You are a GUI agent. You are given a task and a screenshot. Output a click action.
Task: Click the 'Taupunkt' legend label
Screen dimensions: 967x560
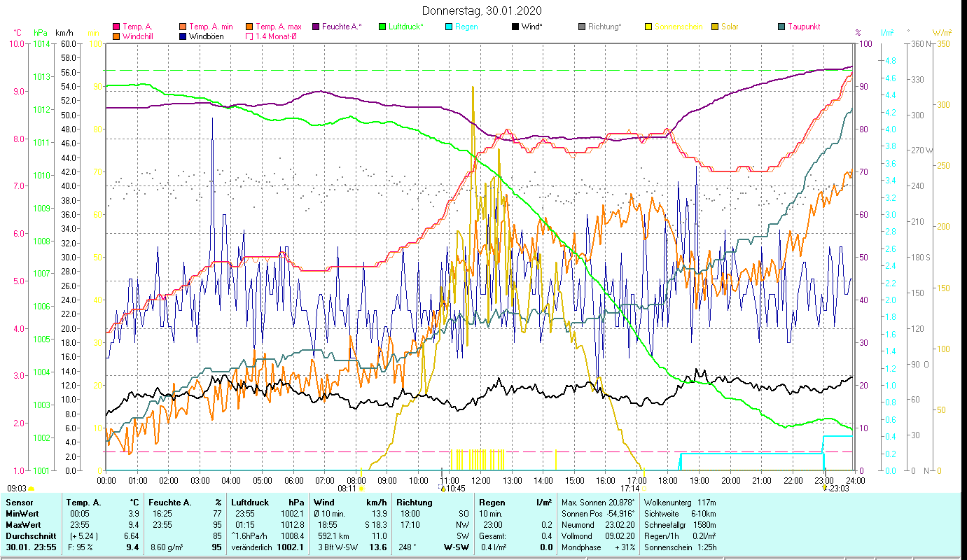[804, 27]
